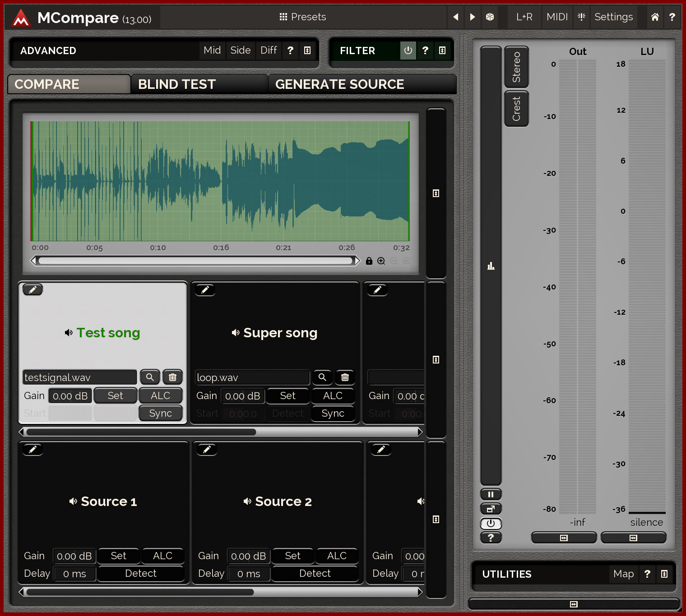Click the edit pencil on Test song slot
This screenshot has height=616, width=686.
pos(32,290)
